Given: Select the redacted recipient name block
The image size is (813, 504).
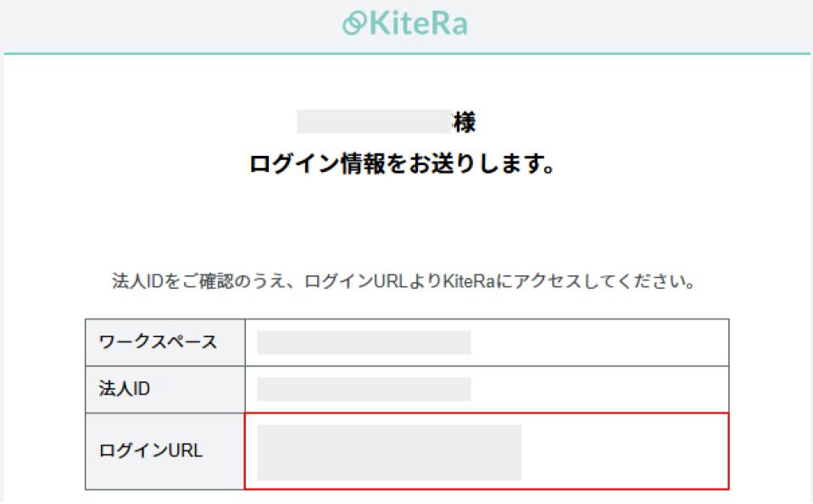Looking at the screenshot, I should [x=374, y=122].
